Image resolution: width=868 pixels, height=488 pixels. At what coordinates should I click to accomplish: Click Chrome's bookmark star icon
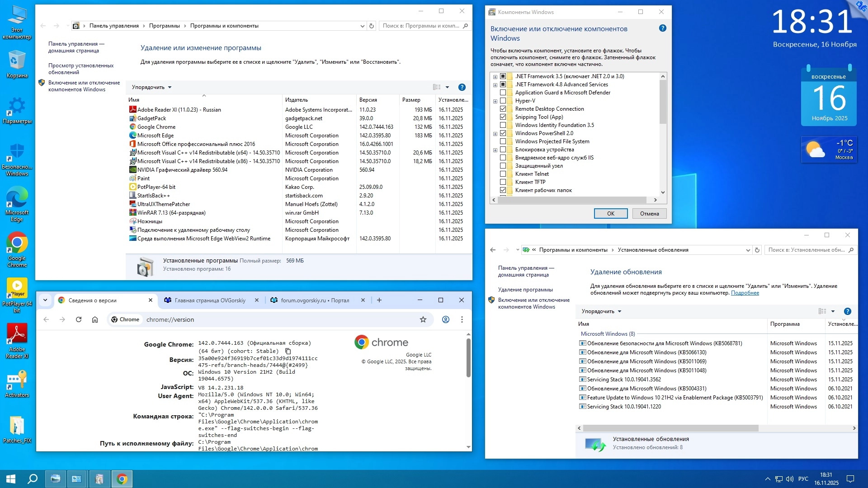pos(423,319)
